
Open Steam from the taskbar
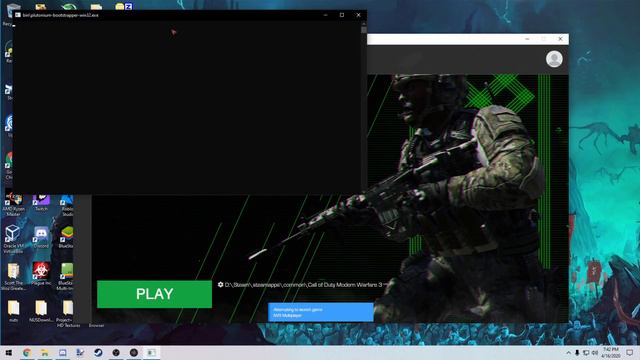[x=98, y=353]
